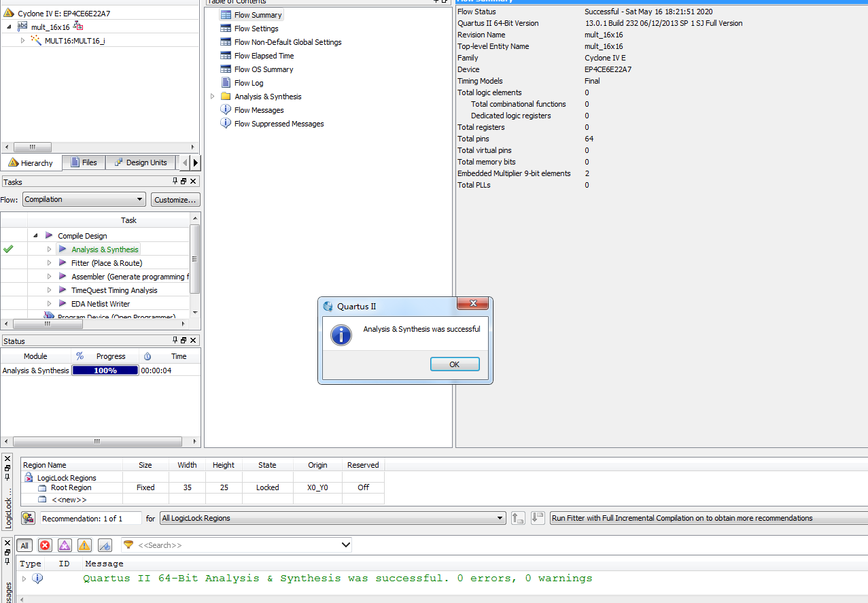Expand the TimeQuest Timing Analysis task
Viewport: 868px width, 603px height.
click(49, 290)
